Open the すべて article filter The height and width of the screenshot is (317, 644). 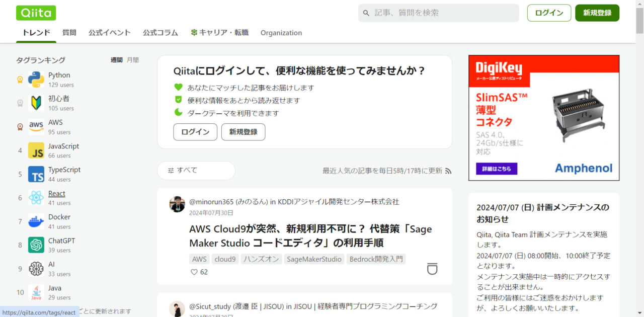click(196, 171)
